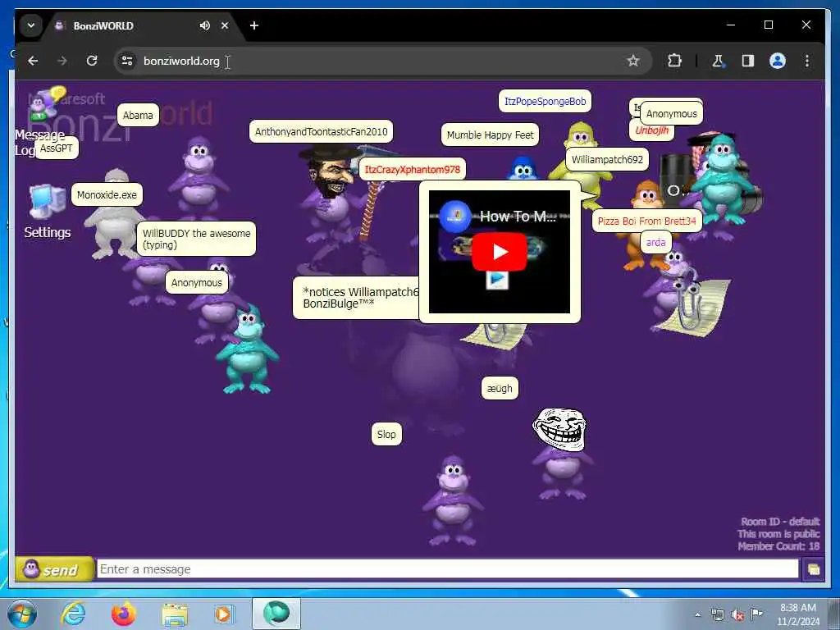This screenshot has height=630, width=840.
Task: Toggle the browser side panel
Action: point(748,61)
